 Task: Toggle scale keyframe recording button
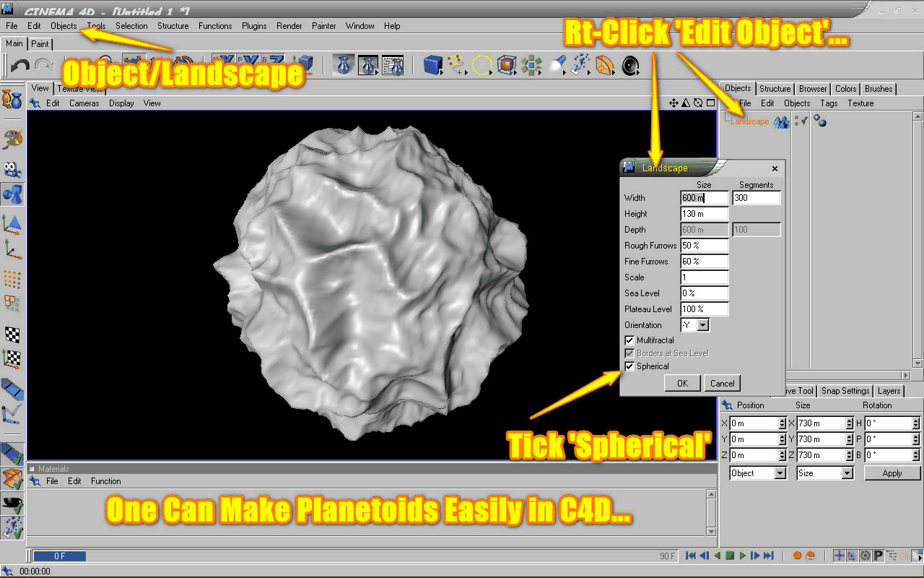[853, 556]
